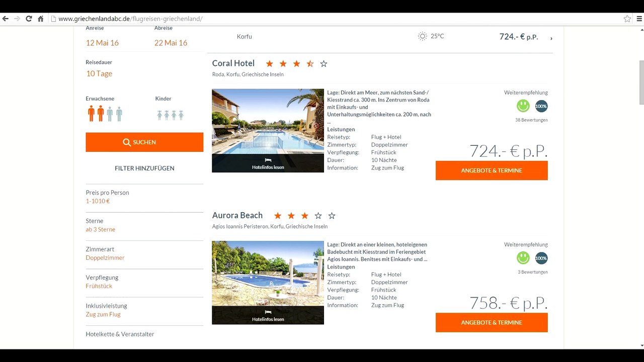The height and width of the screenshot is (362, 644).
Task: Click the large "724.- € p.P." Coral Hotel price
Action: click(509, 151)
